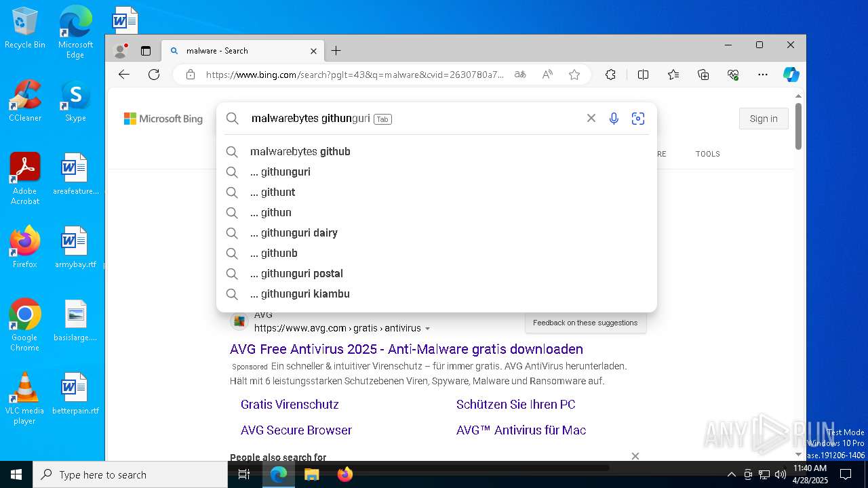Viewport: 868px width, 488px height.
Task: Choose suggestion ... githun
Action: click(437, 213)
